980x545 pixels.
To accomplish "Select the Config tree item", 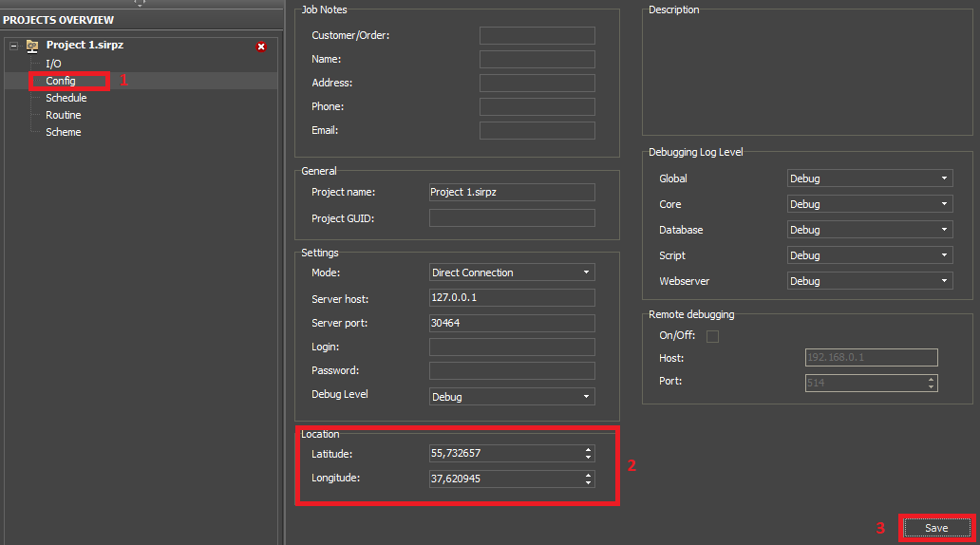I will point(61,81).
